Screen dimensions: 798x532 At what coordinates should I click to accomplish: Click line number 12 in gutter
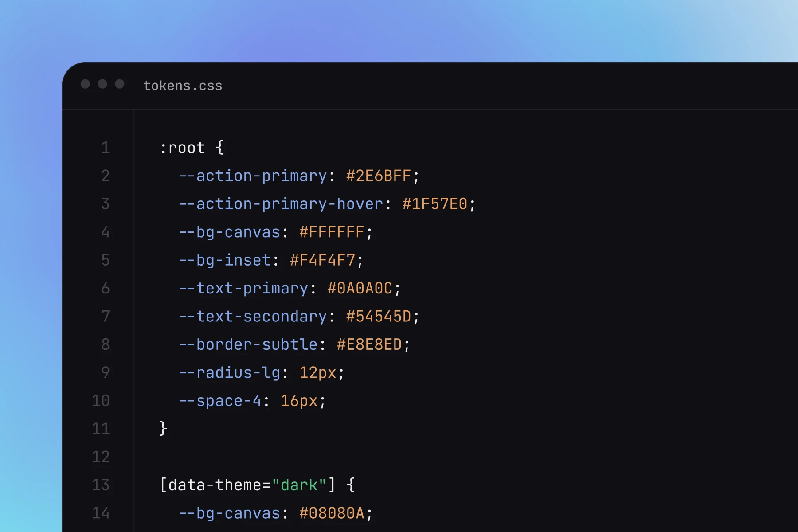click(x=101, y=457)
